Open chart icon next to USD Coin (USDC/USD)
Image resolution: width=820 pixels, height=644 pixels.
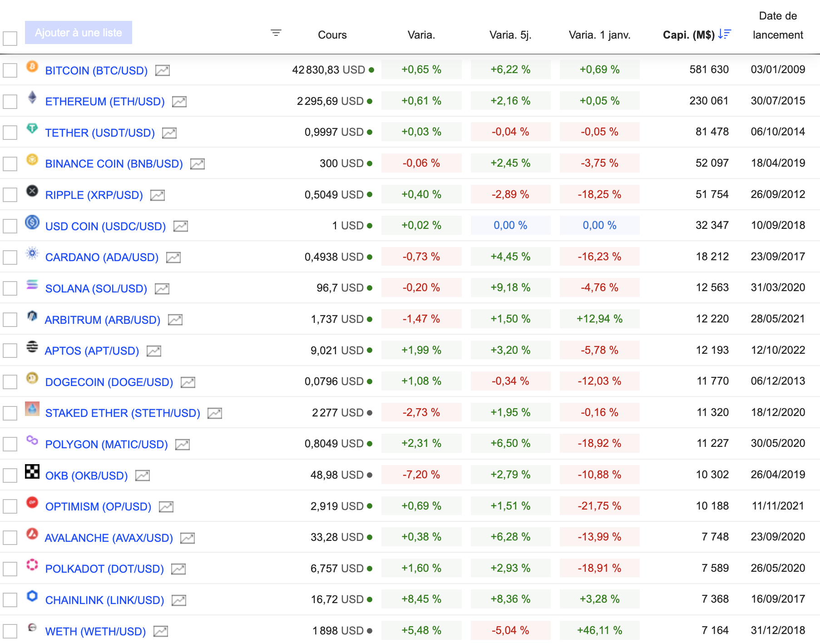tap(181, 226)
